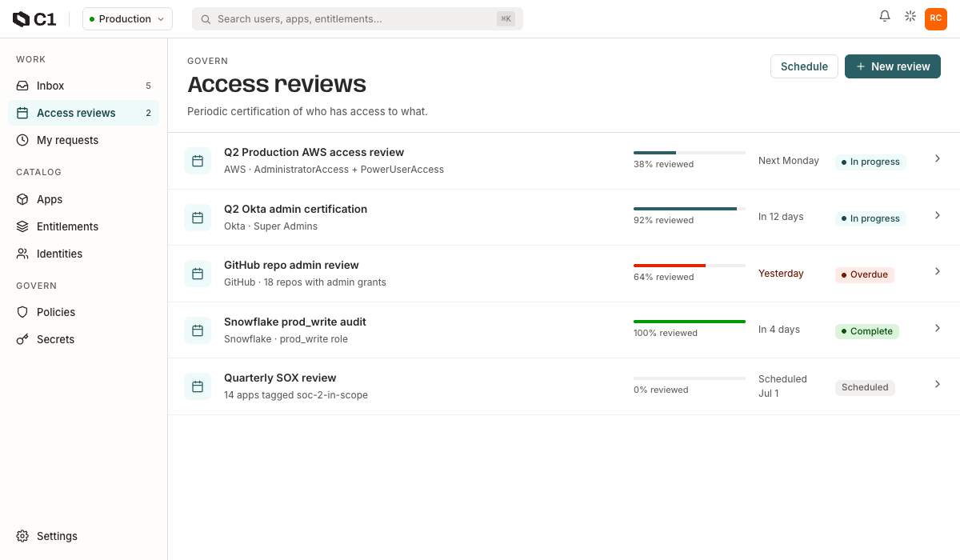Click the C1 logo icon
Screen dimensions: 960x560
[22, 19]
